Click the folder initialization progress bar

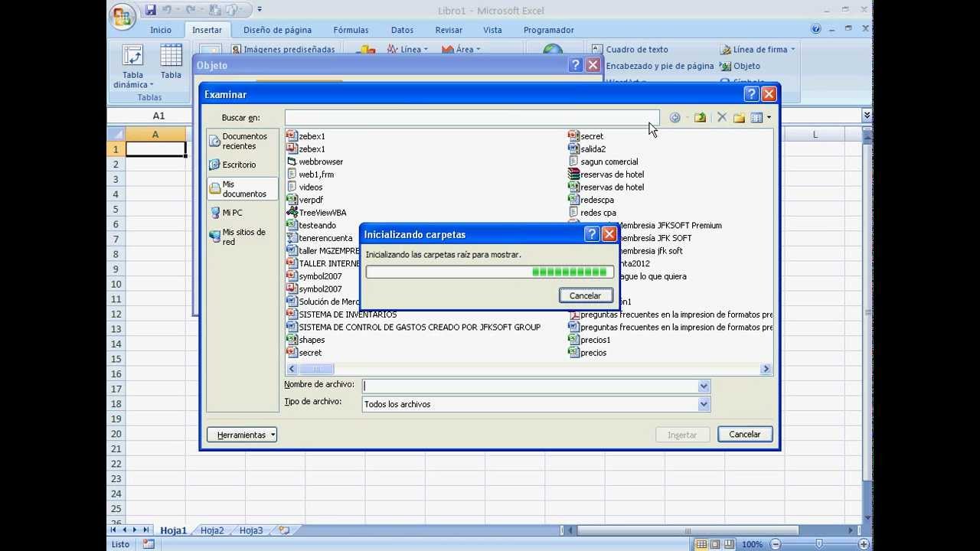coord(489,272)
